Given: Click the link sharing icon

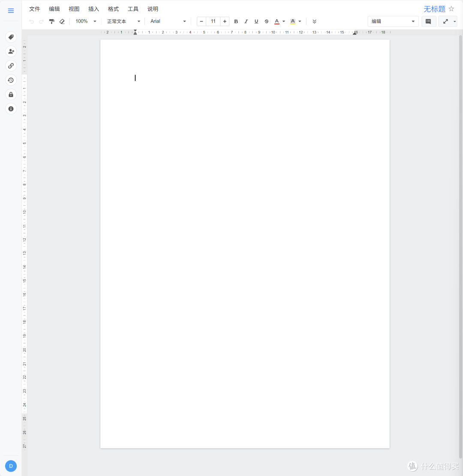Looking at the screenshot, I should coord(11,66).
